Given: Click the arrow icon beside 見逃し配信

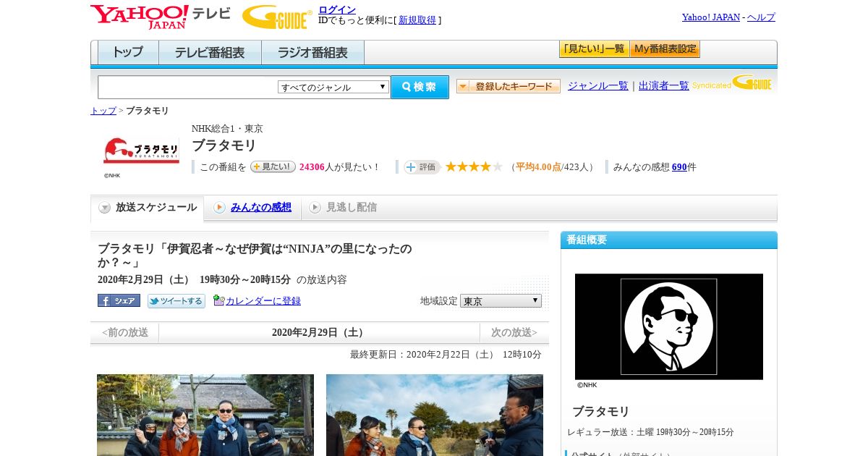Looking at the screenshot, I should tap(315, 208).
